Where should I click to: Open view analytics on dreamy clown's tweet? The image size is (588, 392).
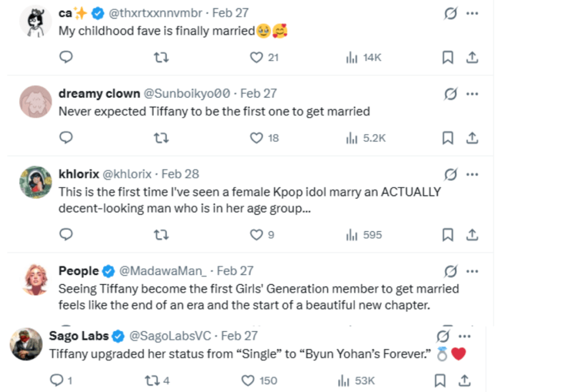pyautogui.click(x=351, y=138)
